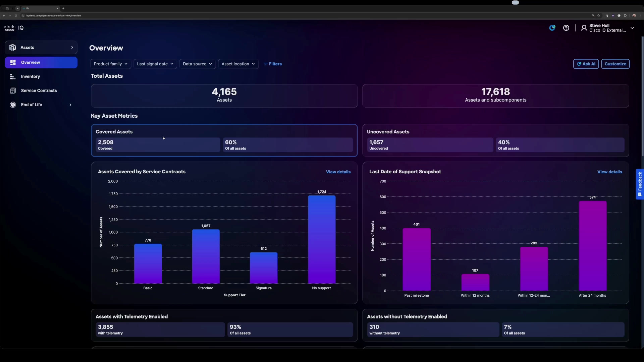Click the user profile icon
Screen dimensions: 644x362
[x=584, y=28]
